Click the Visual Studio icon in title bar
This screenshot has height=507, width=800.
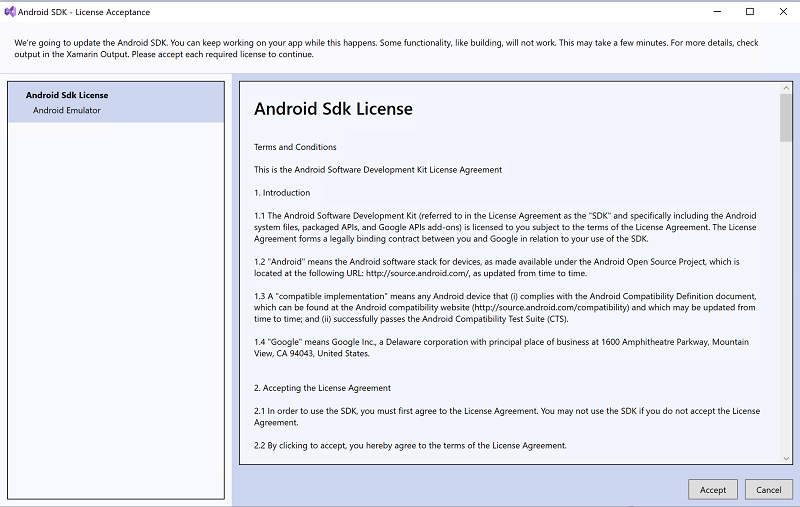click(10, 12)
